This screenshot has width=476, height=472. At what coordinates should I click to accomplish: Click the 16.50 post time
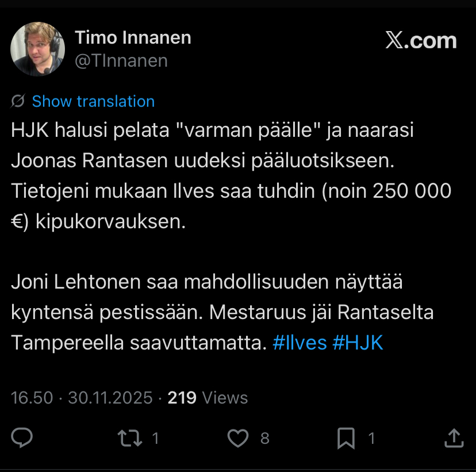point(32,398)
